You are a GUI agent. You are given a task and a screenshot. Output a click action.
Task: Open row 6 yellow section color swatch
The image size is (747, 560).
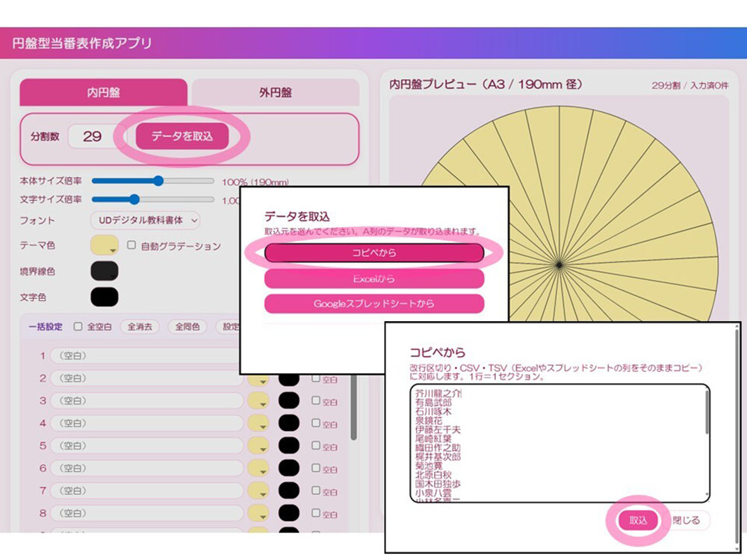pyautogui.click(x=258, y=468)
